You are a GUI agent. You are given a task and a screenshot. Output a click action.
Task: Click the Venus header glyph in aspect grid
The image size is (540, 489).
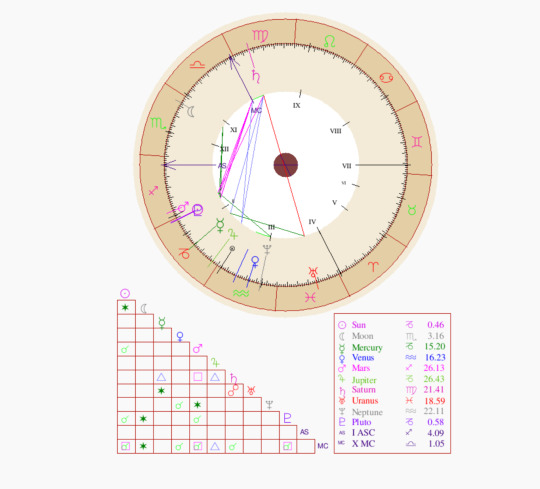point(180,336)
